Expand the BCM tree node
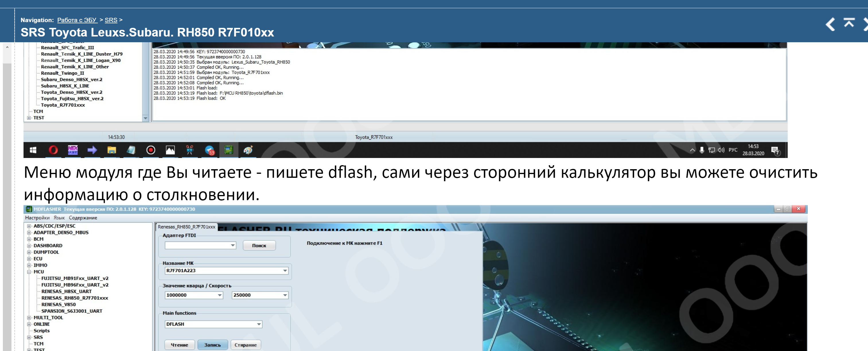Viewport: 868px width, 351px height. [29, 239]
